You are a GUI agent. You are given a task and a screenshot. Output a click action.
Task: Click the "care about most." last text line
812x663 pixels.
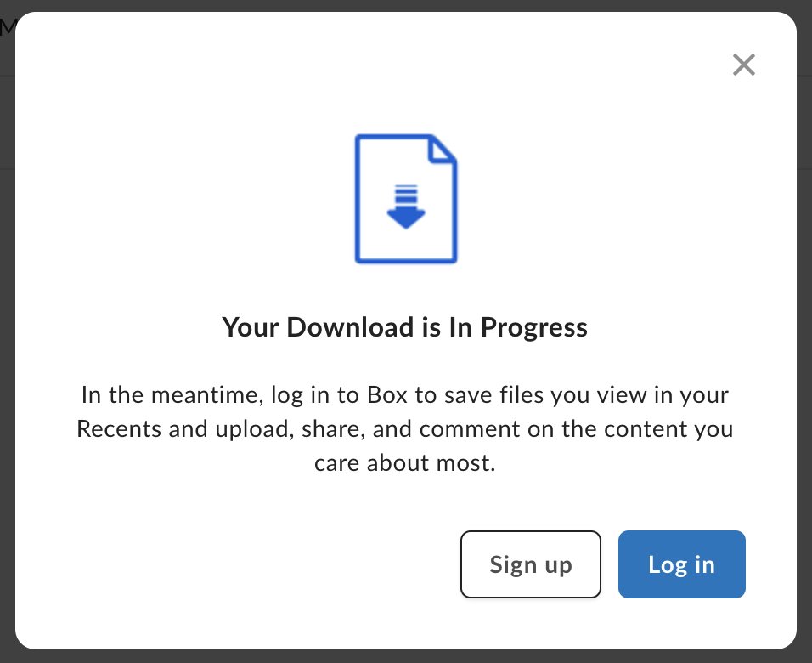(x=405, y=463)
